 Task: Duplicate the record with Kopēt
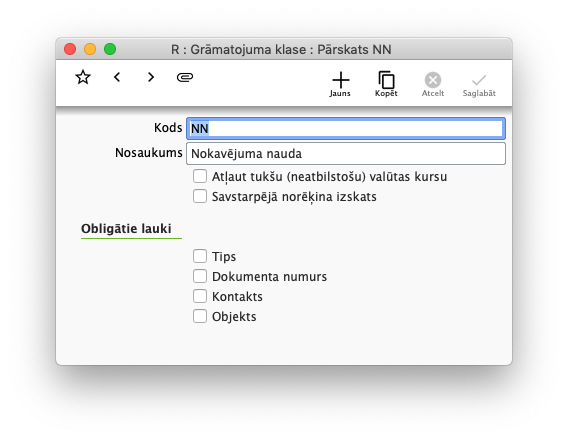(386, 84)
